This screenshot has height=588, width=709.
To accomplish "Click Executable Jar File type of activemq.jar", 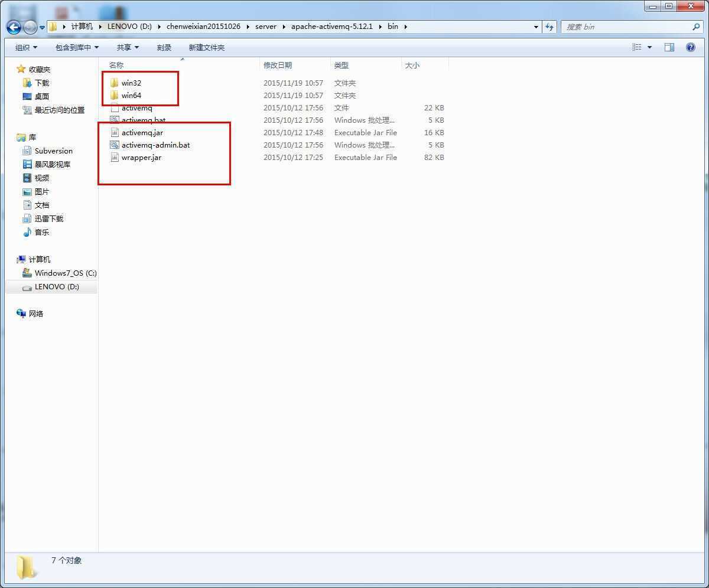I will 366,132.
